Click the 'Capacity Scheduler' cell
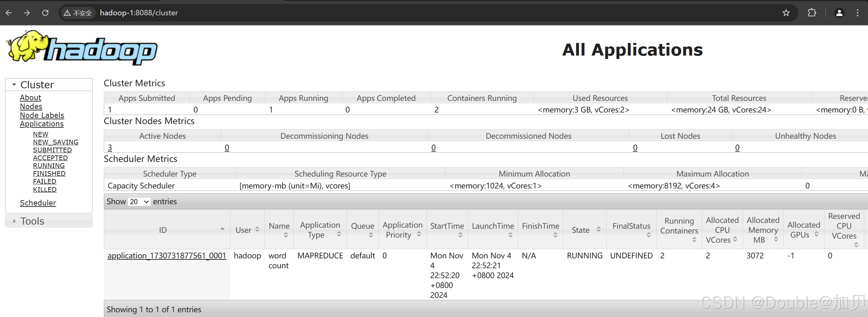The image size is (868, 317). (141, 186)
